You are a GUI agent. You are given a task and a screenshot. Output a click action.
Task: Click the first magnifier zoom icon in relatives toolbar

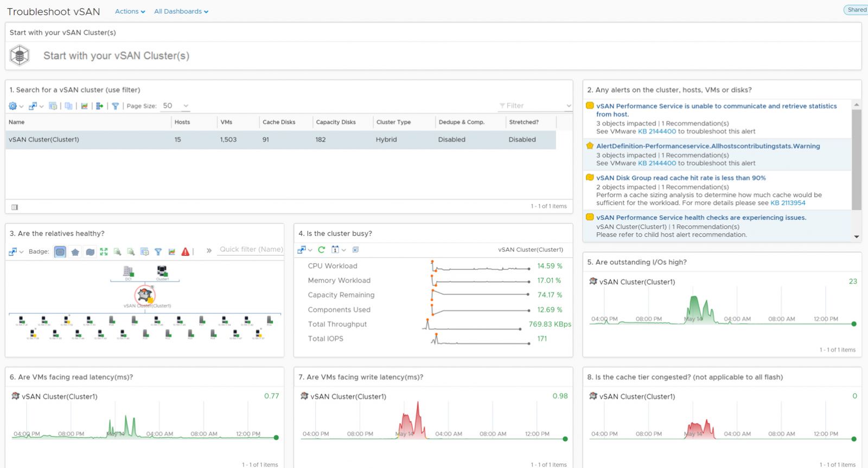(x=117, y=252)
